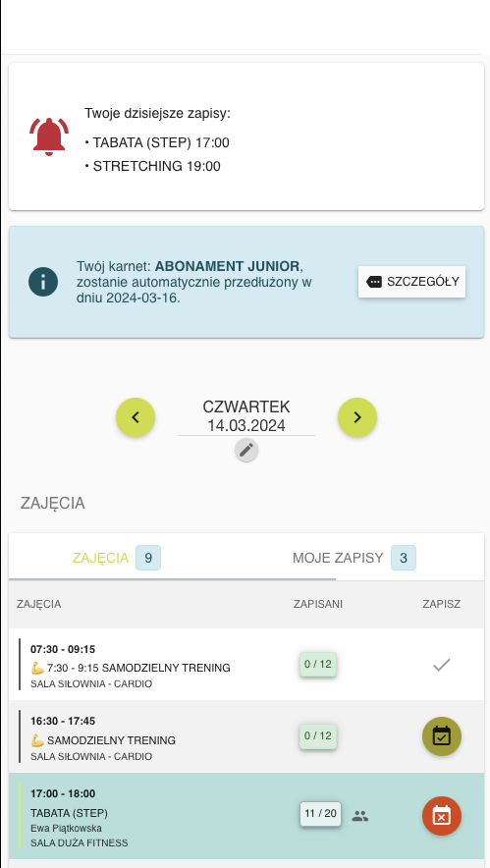Open SZCZEGÓŁY pass details
490x868 pixels.
coord(411,282)
